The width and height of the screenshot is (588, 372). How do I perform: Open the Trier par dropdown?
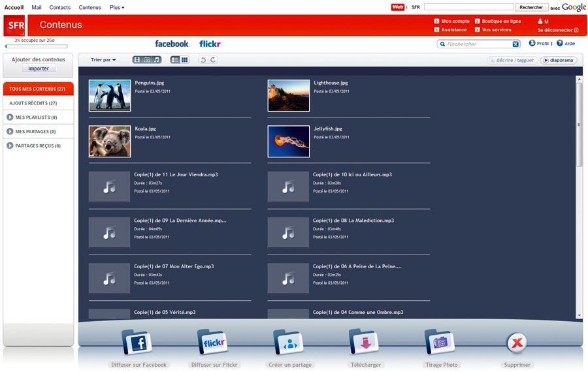[x=103, y=60]
